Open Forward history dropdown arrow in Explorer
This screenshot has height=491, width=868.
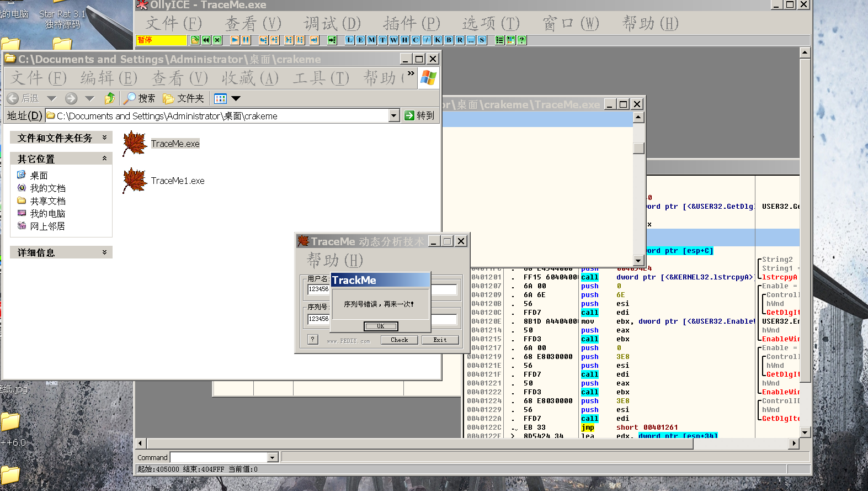pyautogui.click(x=90, y=98)
